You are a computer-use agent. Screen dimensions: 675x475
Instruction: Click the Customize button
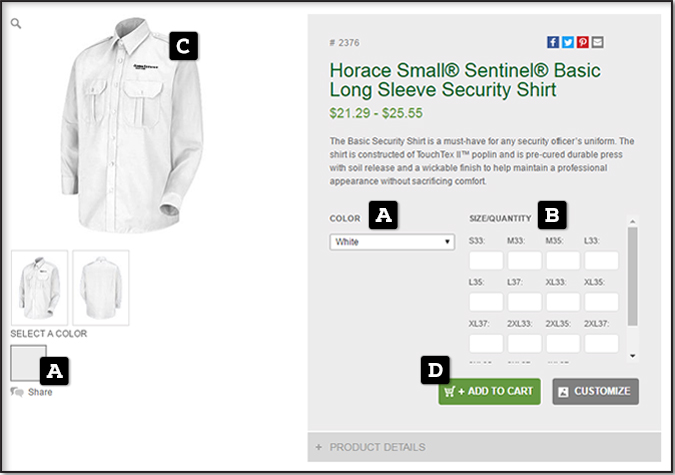tap(595, 391)
